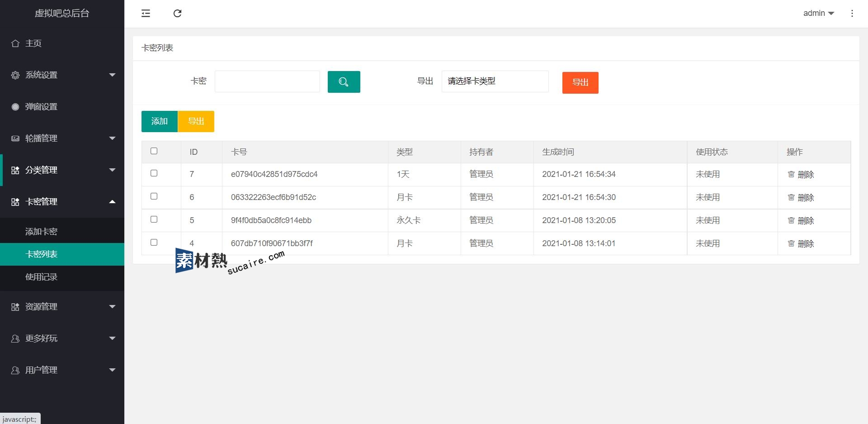Click the refresh icon in top bar

tap(177, 14)
